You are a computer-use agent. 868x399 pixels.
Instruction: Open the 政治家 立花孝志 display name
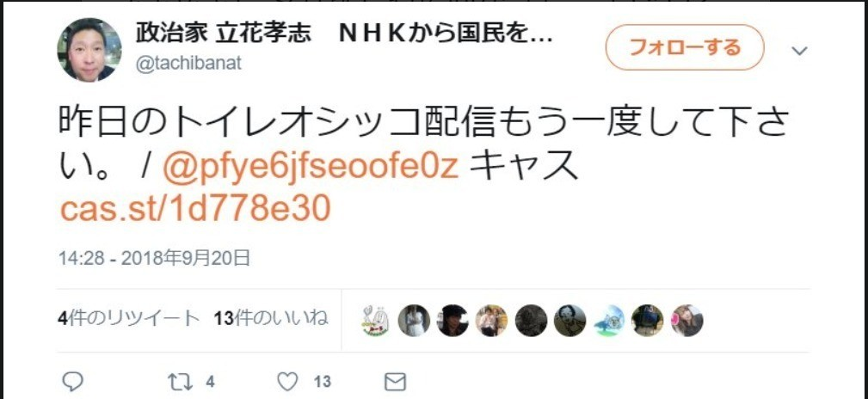click(224, 34)
